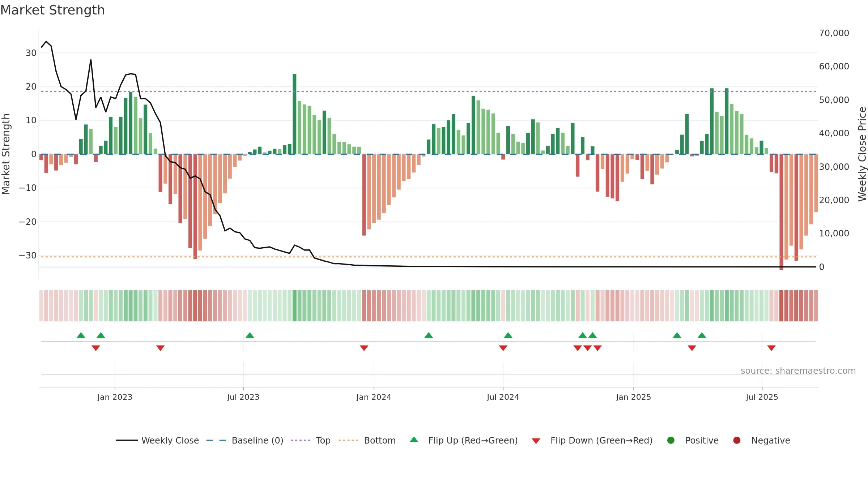Click the source: sharemaestro.com text

click(798, 371)
